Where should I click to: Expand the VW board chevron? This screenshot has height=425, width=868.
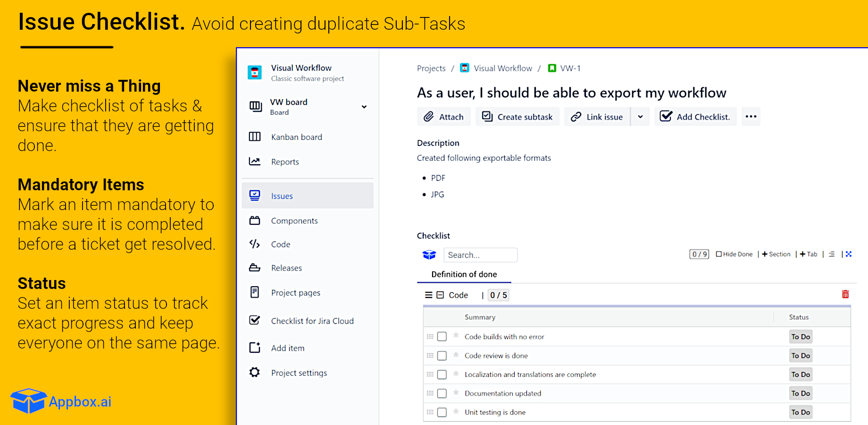tap(364, 107)
